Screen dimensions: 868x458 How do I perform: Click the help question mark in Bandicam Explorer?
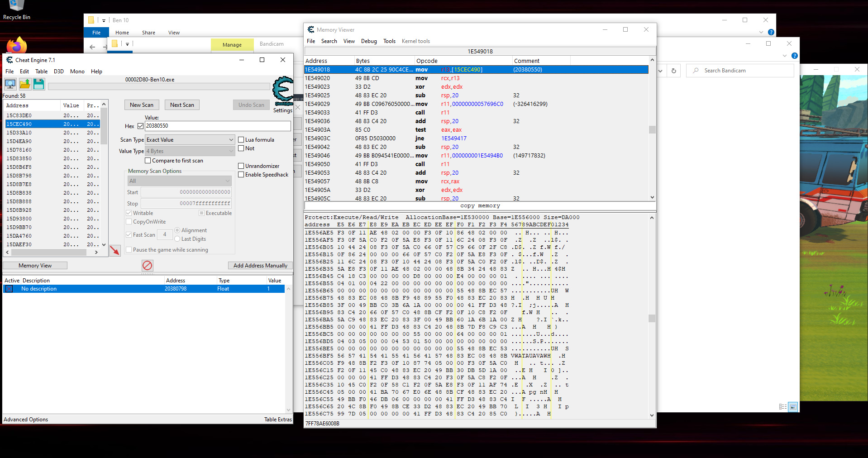[795, 56]
